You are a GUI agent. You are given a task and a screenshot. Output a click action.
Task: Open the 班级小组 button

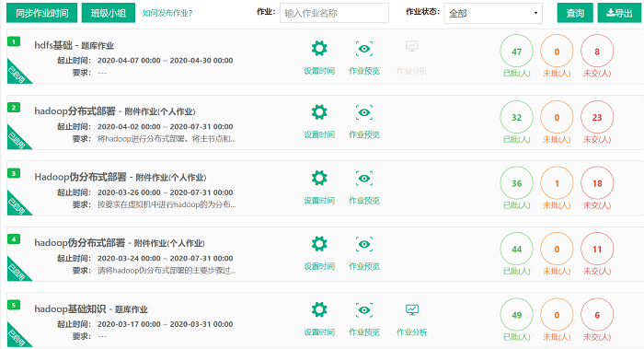pos(109,13)
